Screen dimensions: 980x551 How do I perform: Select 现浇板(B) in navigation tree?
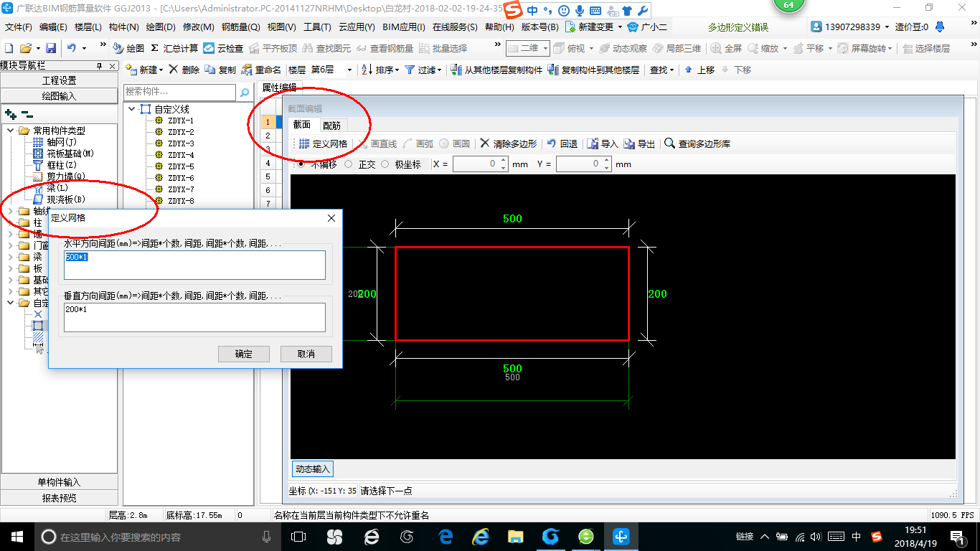pos(66,199)
